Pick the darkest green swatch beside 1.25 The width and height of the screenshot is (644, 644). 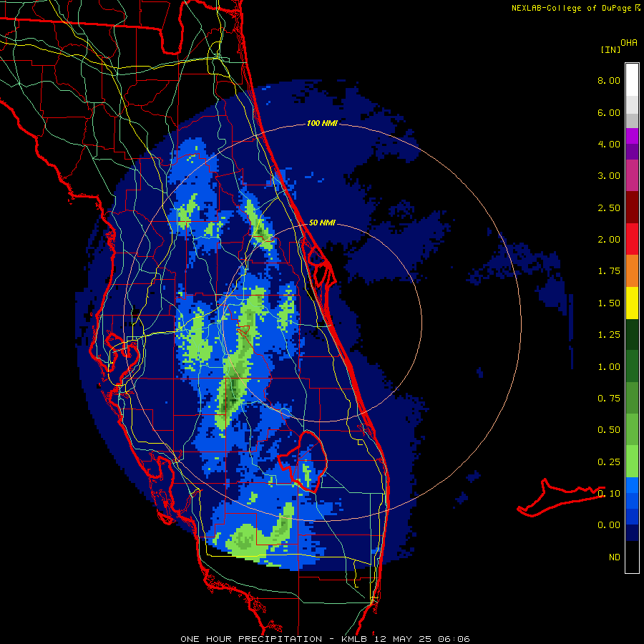point(632,334)
